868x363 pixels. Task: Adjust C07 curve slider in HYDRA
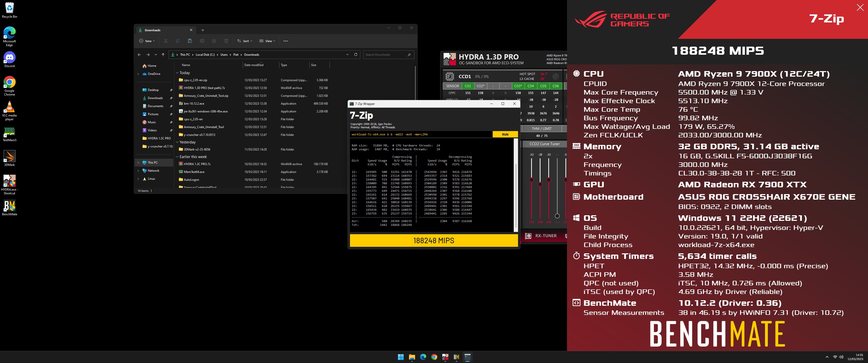tap(531, 179)
